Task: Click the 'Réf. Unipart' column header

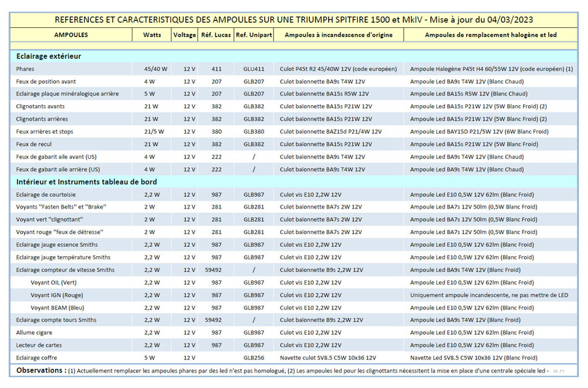Action: [254, 35]
